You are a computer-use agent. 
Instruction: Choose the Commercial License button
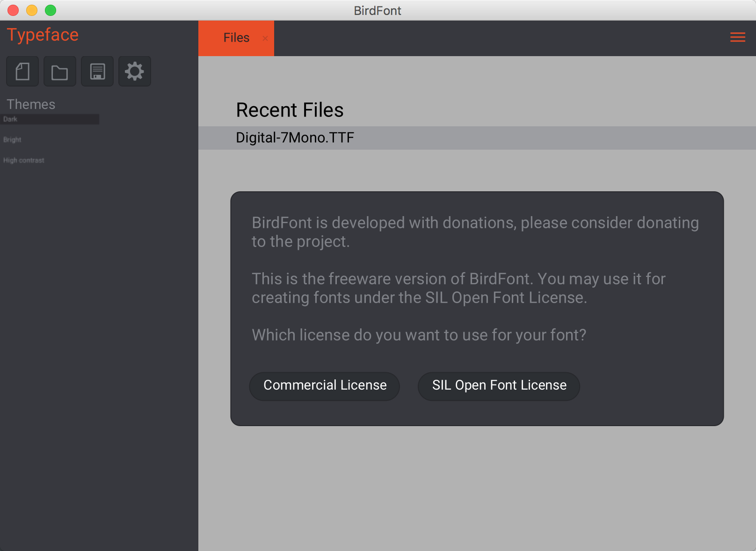pyautogui.click(x=325, y=386)
